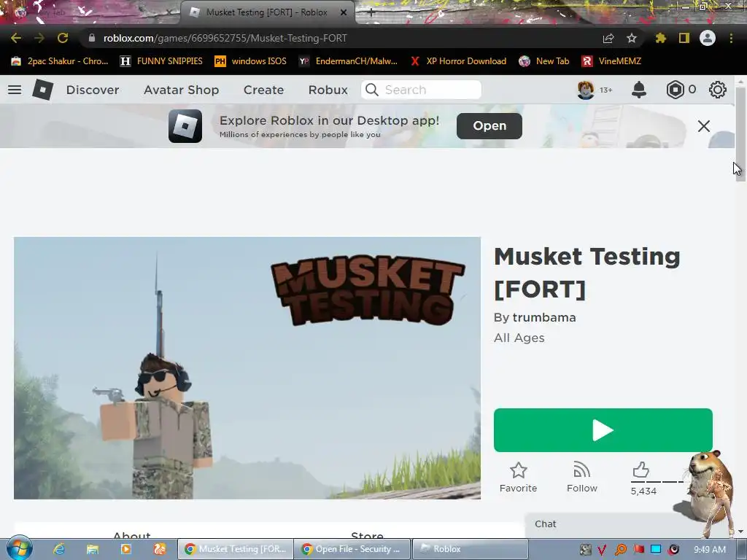Viewport: 747px width, 560px height.
Task: Favorite the game with the star icon
Action: pos(519,470)
